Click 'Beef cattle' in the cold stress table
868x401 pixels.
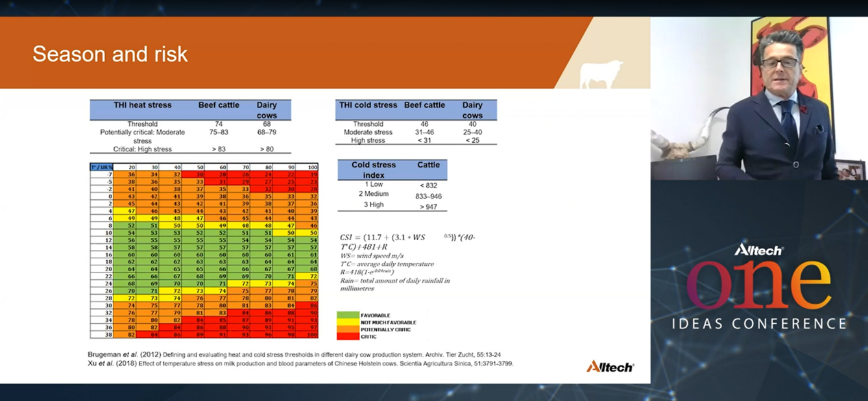tap(424, 105)
